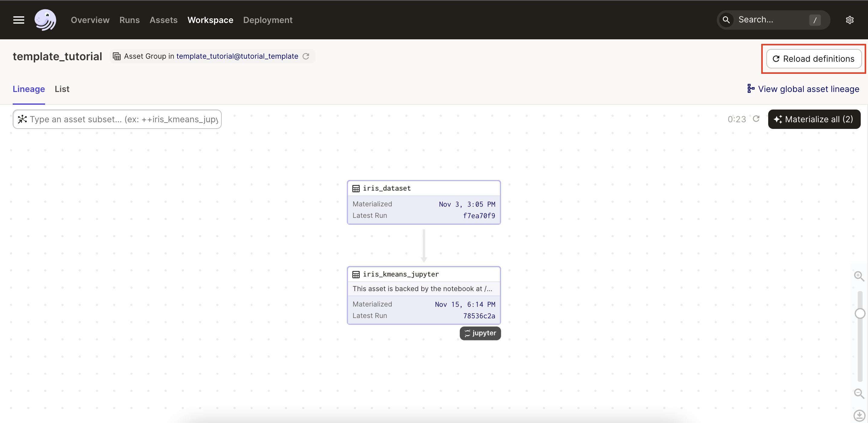
Task: Go to Deployment in top navigation
Action: 268,20
